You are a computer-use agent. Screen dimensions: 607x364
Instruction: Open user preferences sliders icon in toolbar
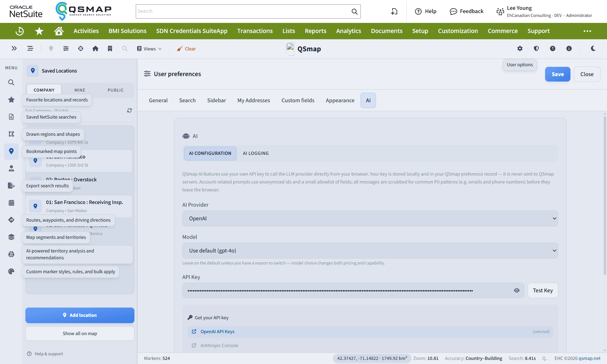[66, 49]
